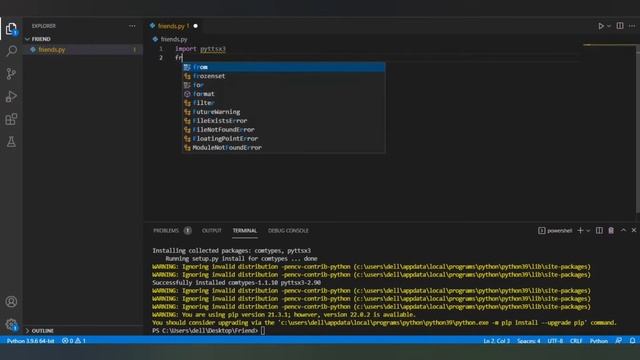640x360 pixels.
Task: Choose 'FileExistsError' suggestion in autocomplete
Action: click(x=283, y=121)
